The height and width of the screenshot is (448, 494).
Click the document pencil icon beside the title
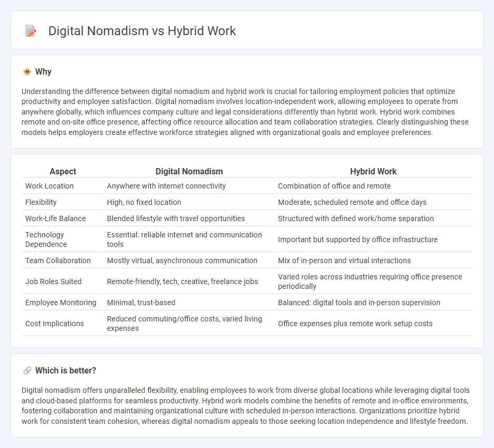click(x=30, y=31)
